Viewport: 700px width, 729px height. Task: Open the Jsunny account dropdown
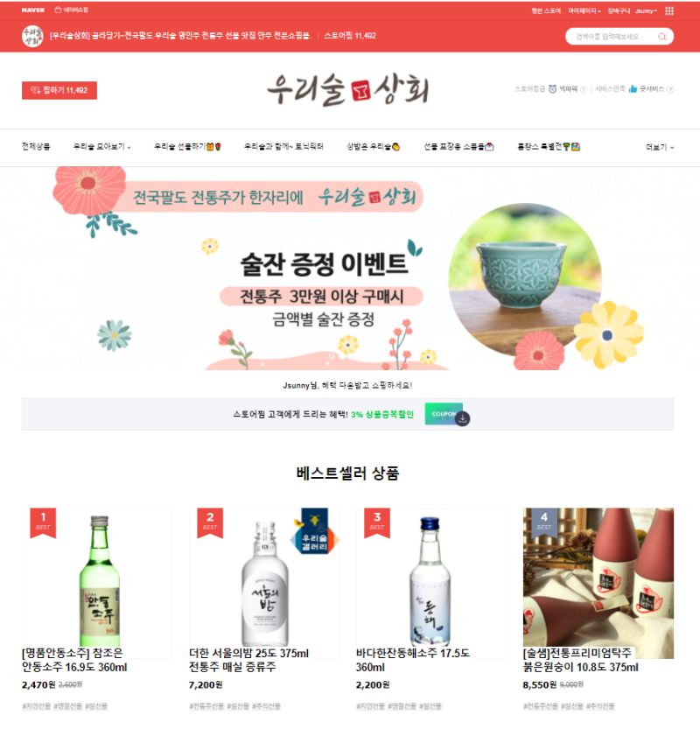coord(646,11)
